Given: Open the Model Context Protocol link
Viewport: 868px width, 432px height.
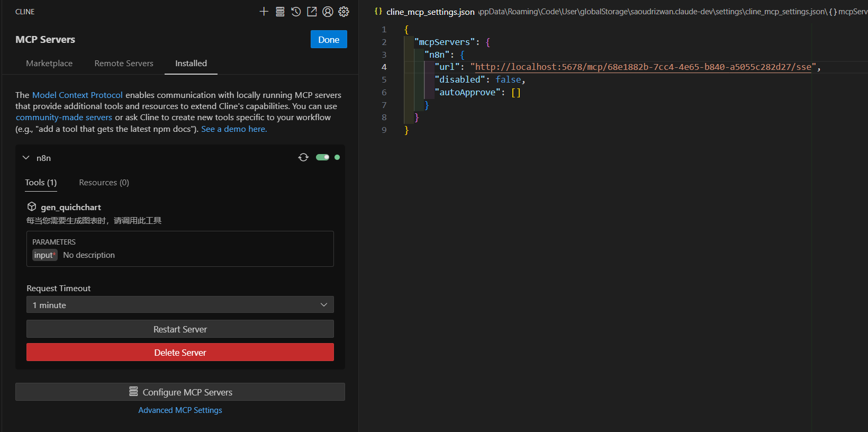Looking at the screenshot, I should click(77, 95).
